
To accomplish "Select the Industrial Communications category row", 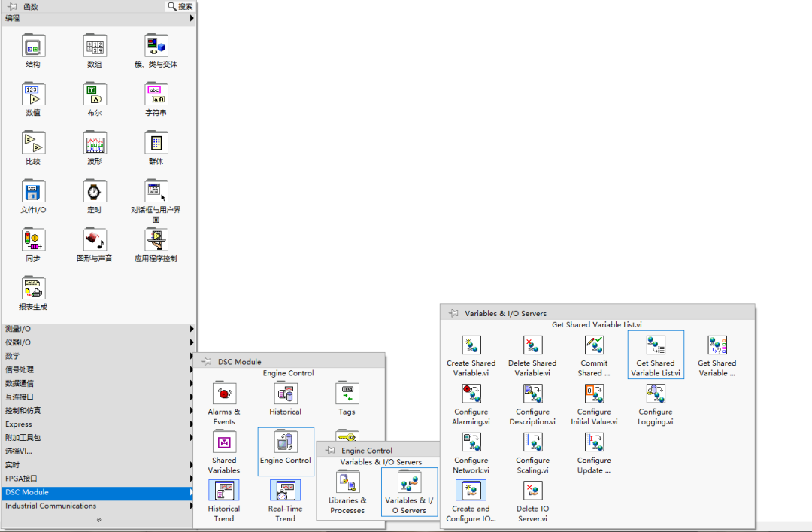I will click(x=98, y=506).
